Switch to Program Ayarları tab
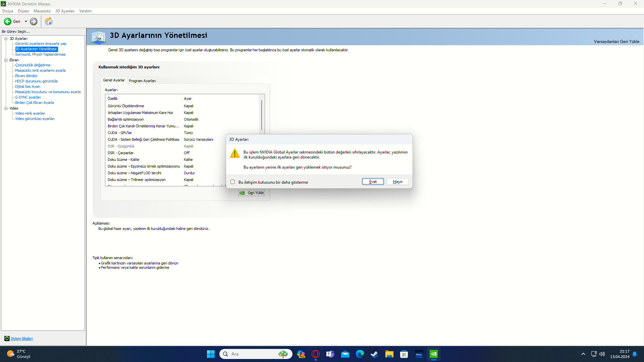 pyautogui.click(x=142, y=81)
